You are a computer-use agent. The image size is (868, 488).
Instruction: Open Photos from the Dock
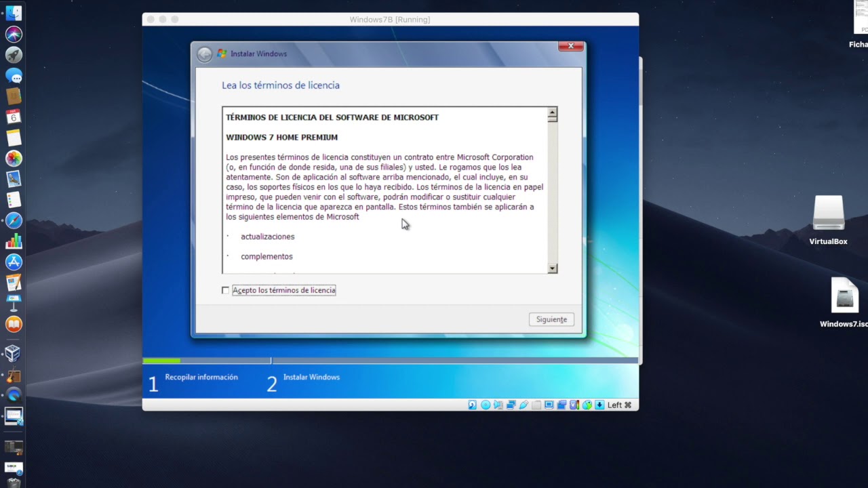(x=14, y=158)
